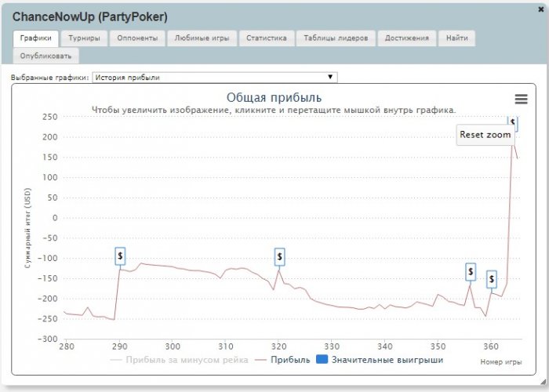Open the Найти tab
The image size is (549, 392).
pyautogui.click(x=457, y=38)
